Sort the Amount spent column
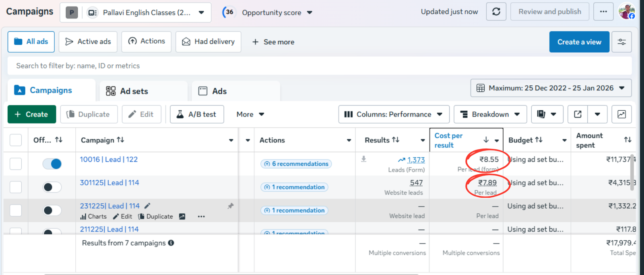Image resolution: width=644 pixels, height=275 pixels. click(627, 140)
